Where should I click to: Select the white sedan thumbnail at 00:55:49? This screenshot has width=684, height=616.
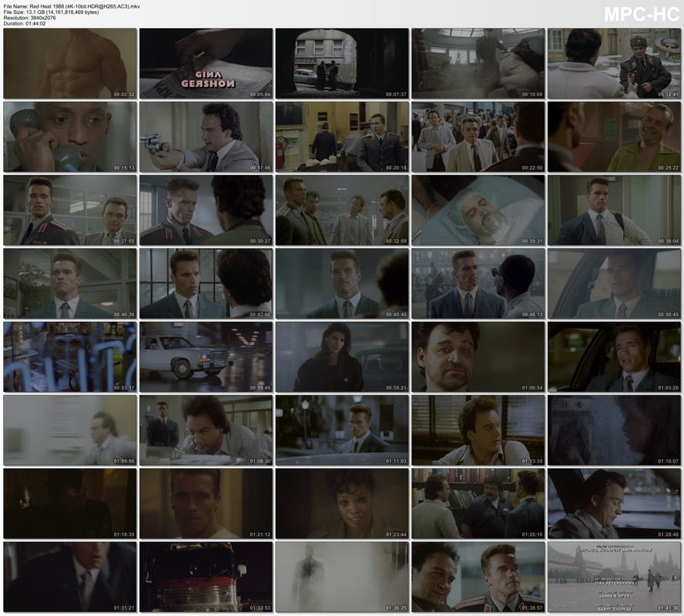pos(206,357)
